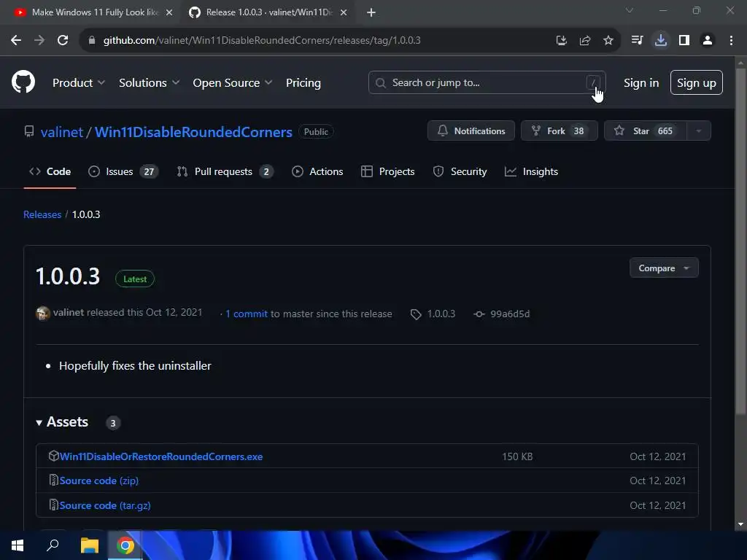
Task: Open Windows Start menu
Action: point(18,545)
